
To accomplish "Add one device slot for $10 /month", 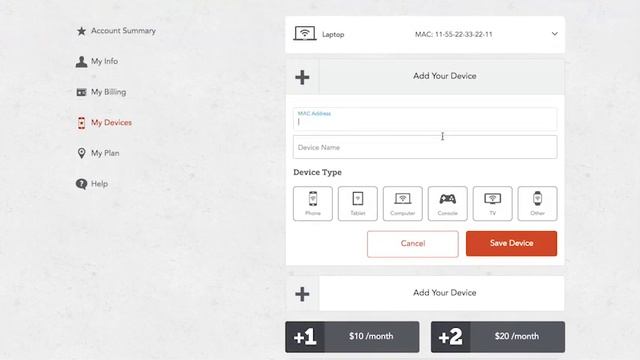I will [352, 337].
